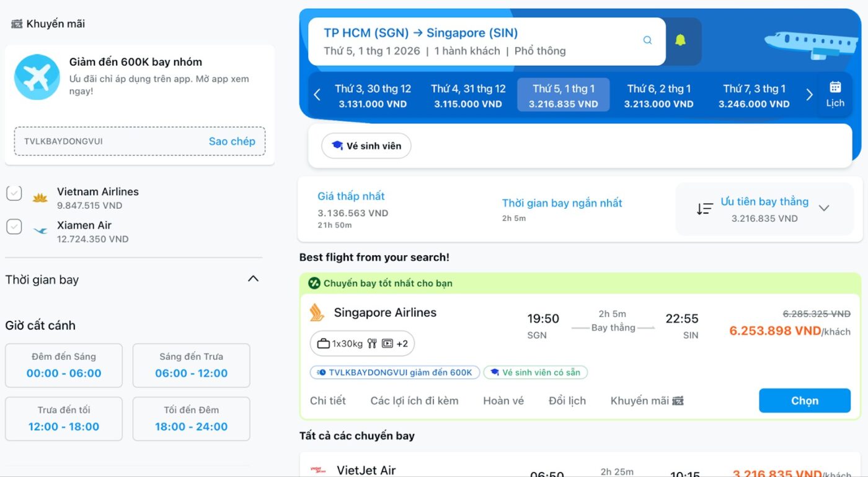This screenshot has width=868, height=477.
Task: Open the Ưu tiên bay thẳng sort dropdown
Action: [x=824, y=208]
